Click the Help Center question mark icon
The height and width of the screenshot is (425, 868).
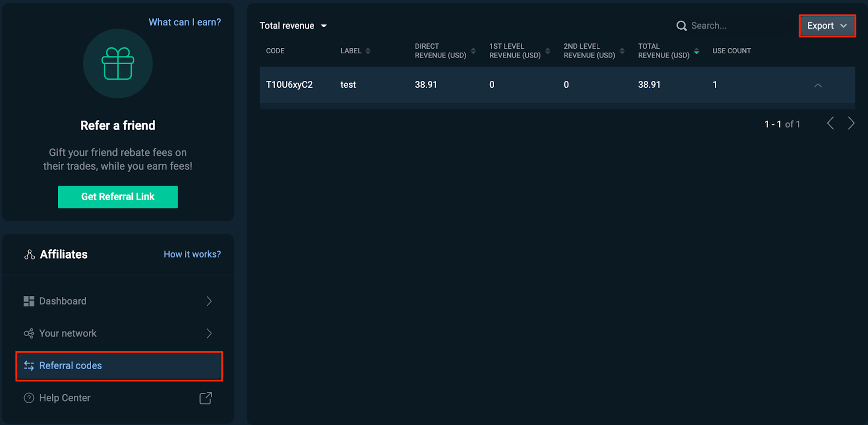(29, 398)
